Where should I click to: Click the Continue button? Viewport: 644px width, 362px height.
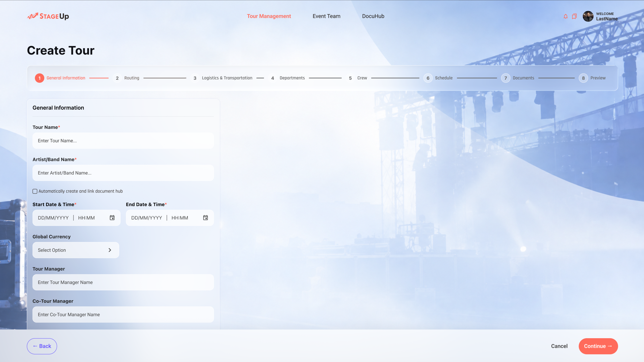click(x=598, y=346)
